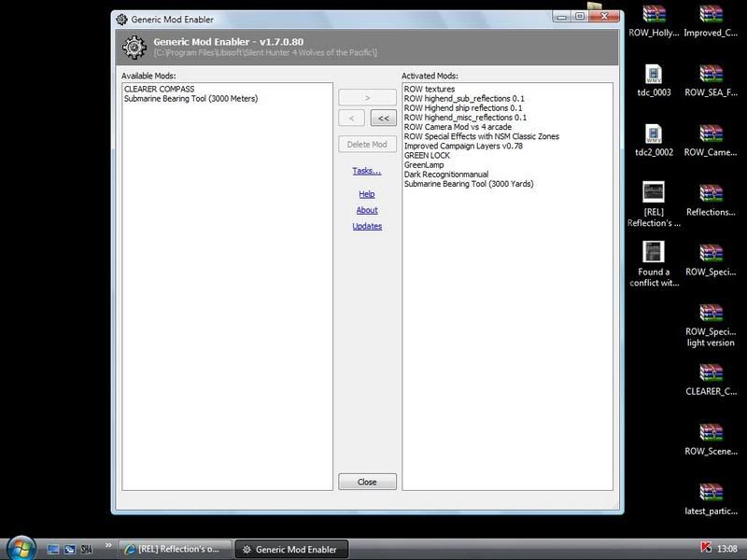
Task: Click the single left arrow disable button
Action: (352, 118)
